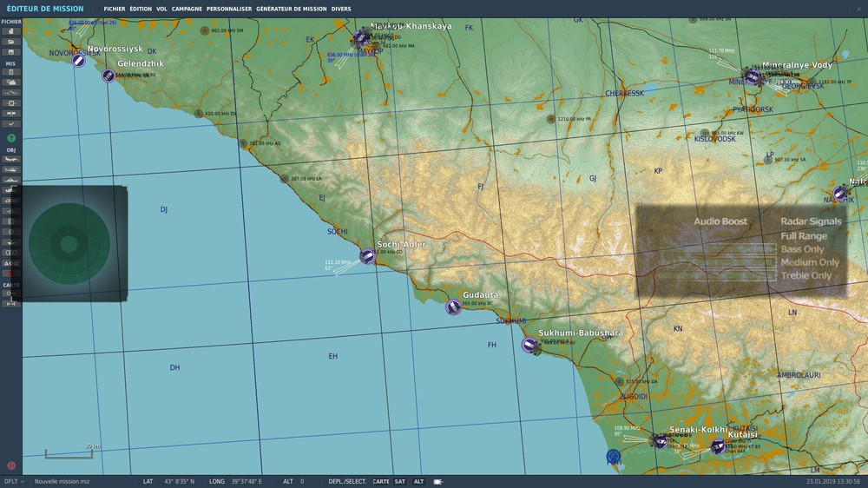Open the GÉNÉRATEUR DE MISSION menu
The height and width of the screenshot is (488, 868).
pyautogui.click(x=291, y=9)
